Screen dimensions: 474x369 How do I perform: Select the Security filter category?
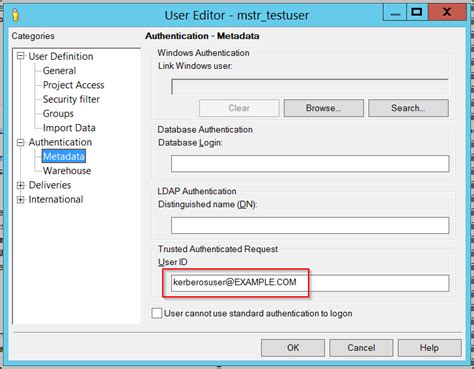pyautogui.click(x=71, y=99)
